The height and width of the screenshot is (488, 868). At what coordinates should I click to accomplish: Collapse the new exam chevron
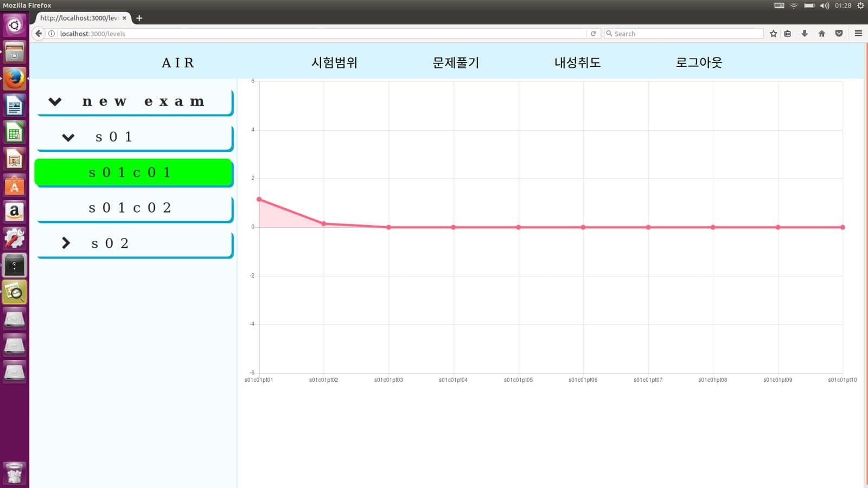(x=55, y=101)
